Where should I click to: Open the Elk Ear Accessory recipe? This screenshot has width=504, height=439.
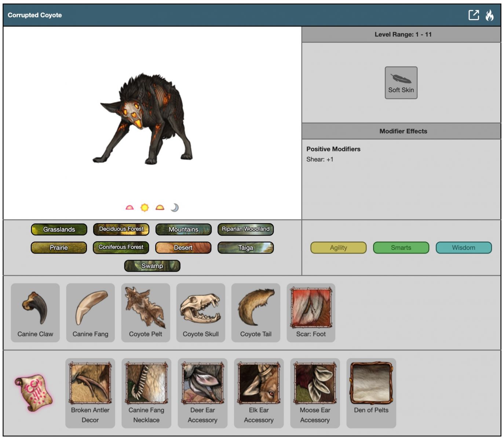[x=259, y=392]
